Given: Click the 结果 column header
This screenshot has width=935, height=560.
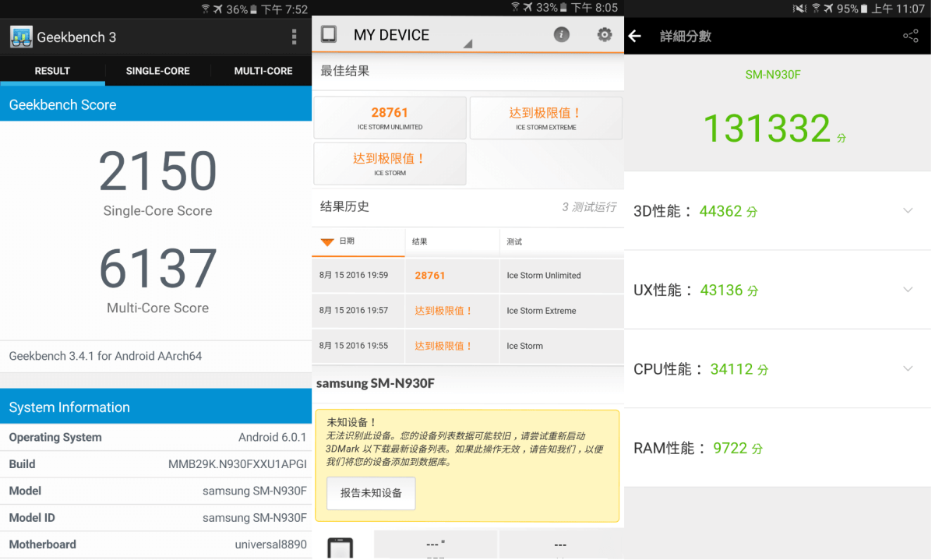Looking at the screenshot, I should [452, 241].
